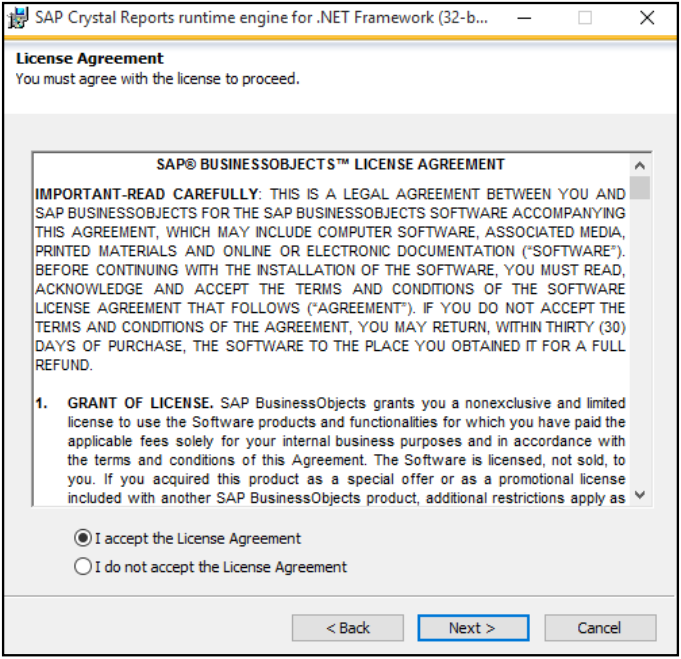Image resolution: width=681 pixels, height=659 pixels.
Task: Cancel the installation
Action: 599,628
